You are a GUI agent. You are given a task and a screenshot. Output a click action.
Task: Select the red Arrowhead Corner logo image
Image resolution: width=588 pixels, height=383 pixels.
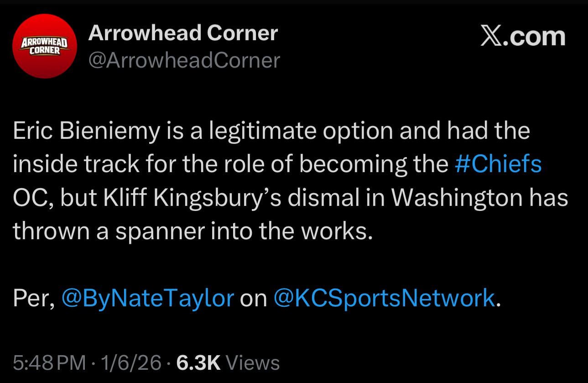pos(44,46)
